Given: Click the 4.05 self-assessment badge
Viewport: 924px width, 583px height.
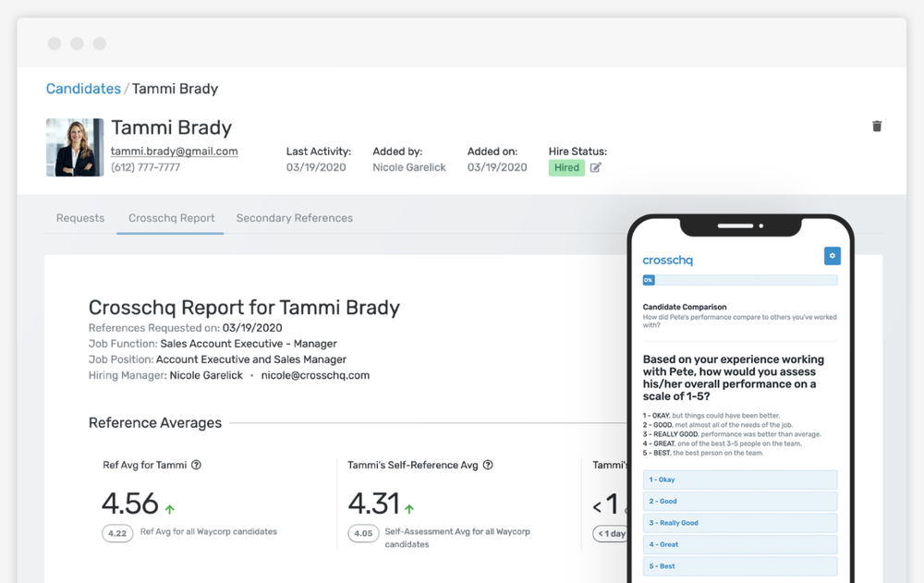Looking at the screenshot, I should coord(363,533).
